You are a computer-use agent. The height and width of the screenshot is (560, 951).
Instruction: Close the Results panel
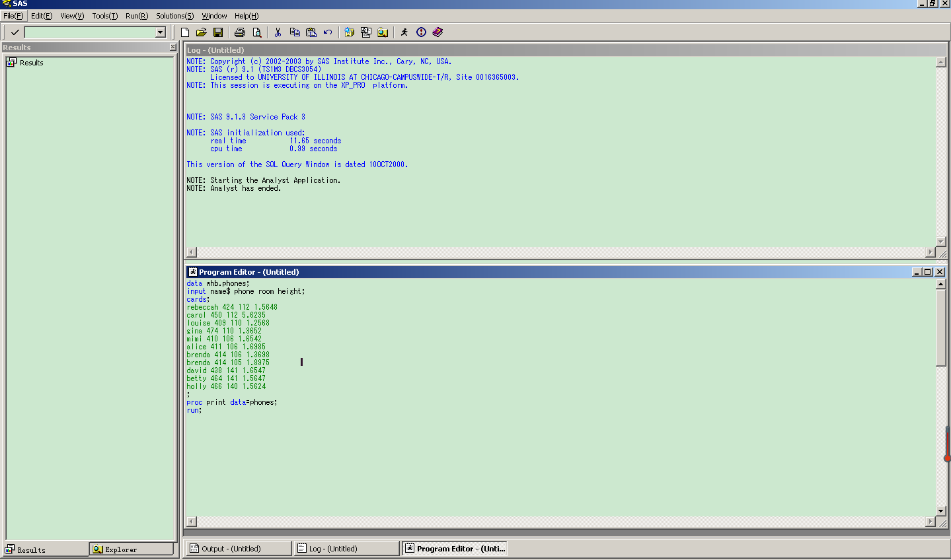pyautogui.click(x=173, y=48)
